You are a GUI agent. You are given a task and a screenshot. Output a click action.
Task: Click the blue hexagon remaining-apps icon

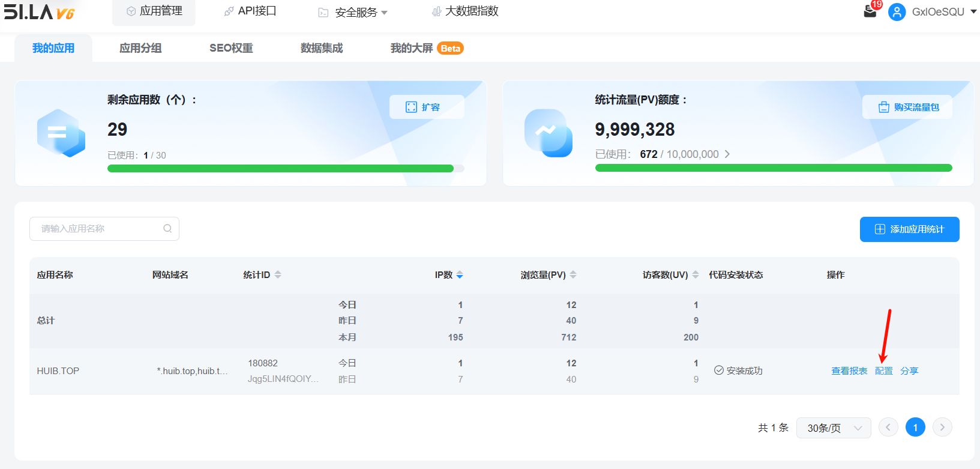pos(61,133)
